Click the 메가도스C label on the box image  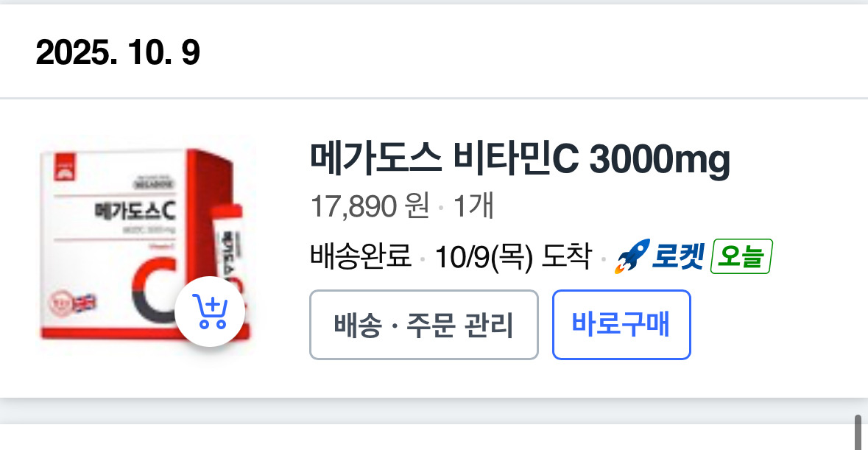[135, 211]
